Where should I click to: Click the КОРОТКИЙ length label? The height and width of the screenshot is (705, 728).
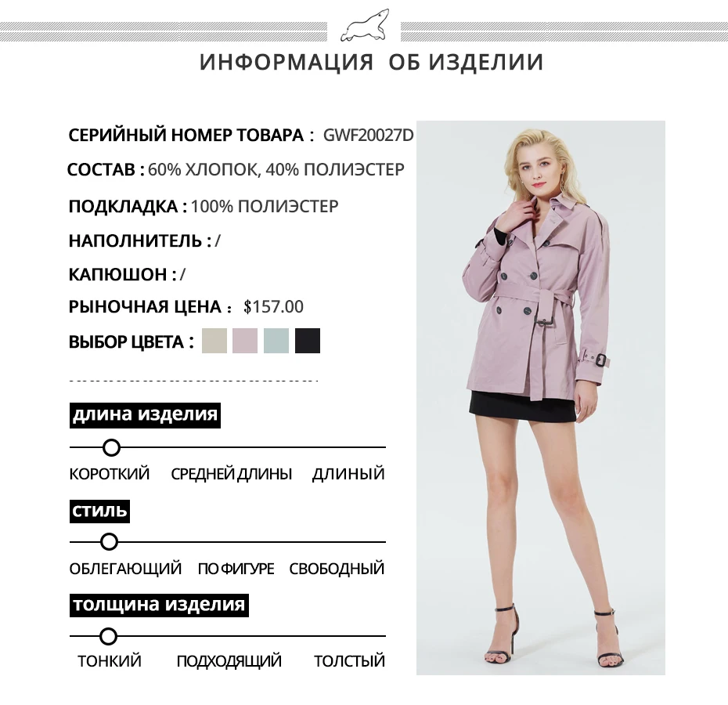point(110,474)
